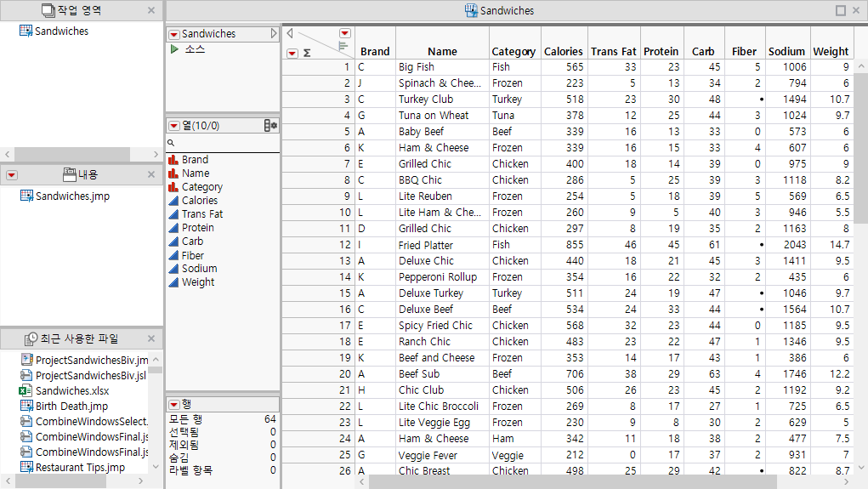868x489 pixels.
Task: Click the 선택됨 rows entry
Action: (223, 432)
